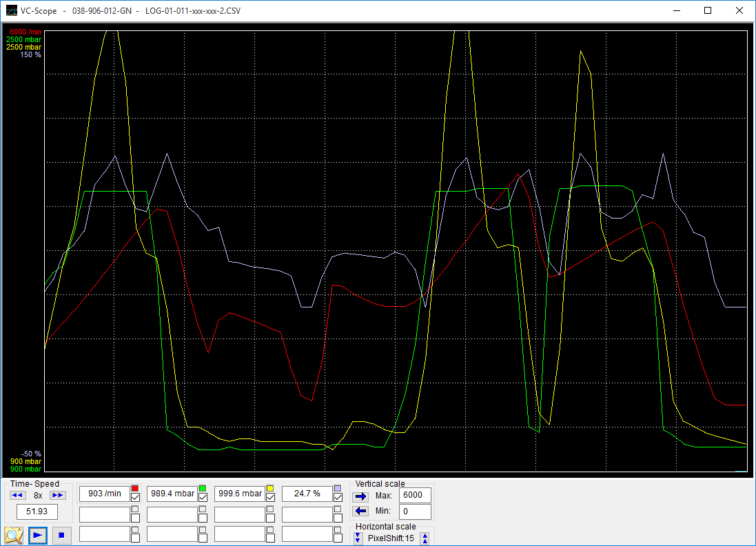Viewport: 756px width, 546px height.
Task: Decrease PixelShift with the down arrows
Action: click(x=358, y=538)
